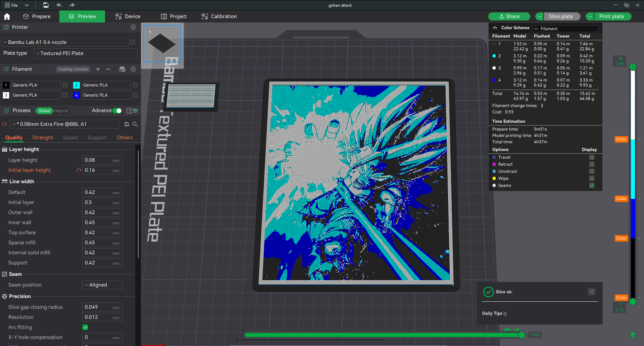Edit filament 1 Generic PLA preset
The height and width of the screenshot is (346, 644).
(65, 85)
